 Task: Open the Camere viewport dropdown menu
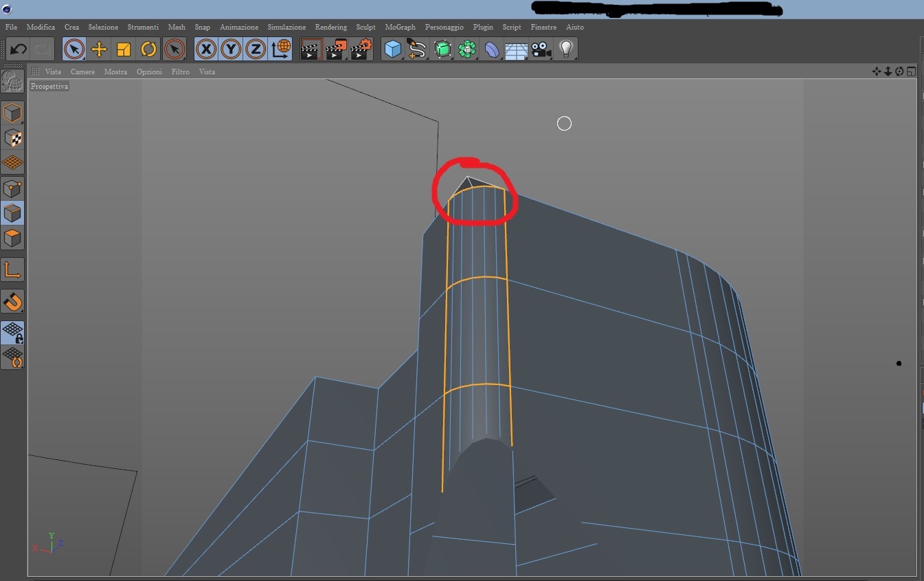[x=82, y=72]
